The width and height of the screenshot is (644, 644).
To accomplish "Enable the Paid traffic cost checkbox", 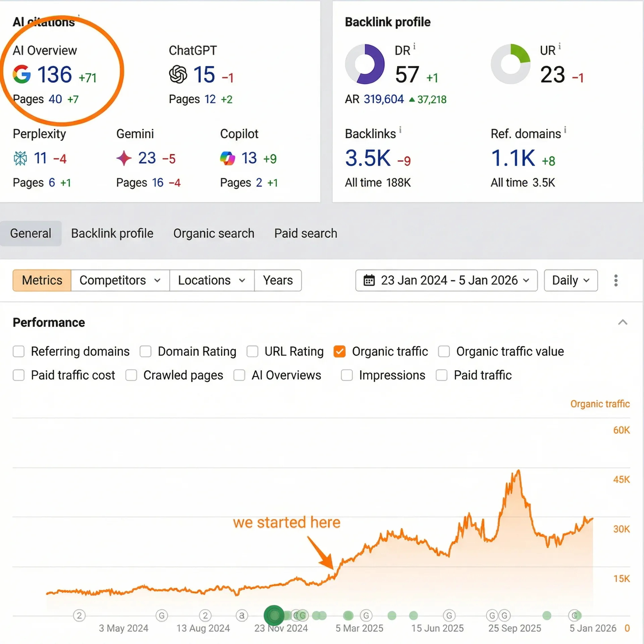I will coord(19,375).
